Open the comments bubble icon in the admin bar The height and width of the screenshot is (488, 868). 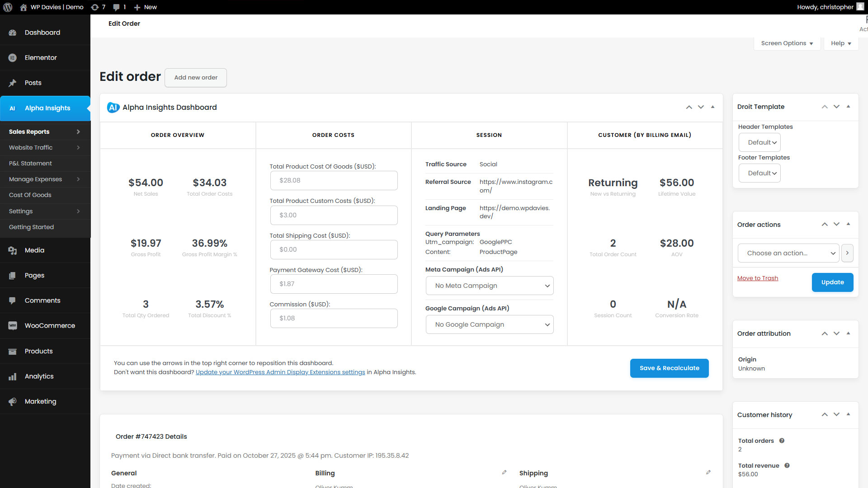pyautogui.click(x=117, y=7)
